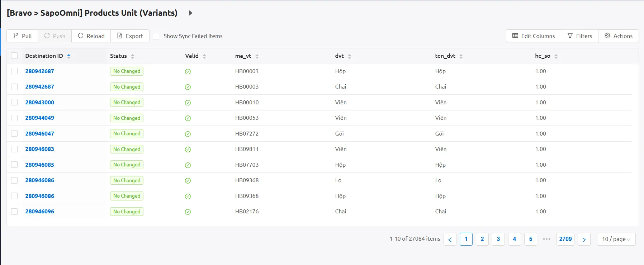Open destination ID 280946096 link

(39, 212)
